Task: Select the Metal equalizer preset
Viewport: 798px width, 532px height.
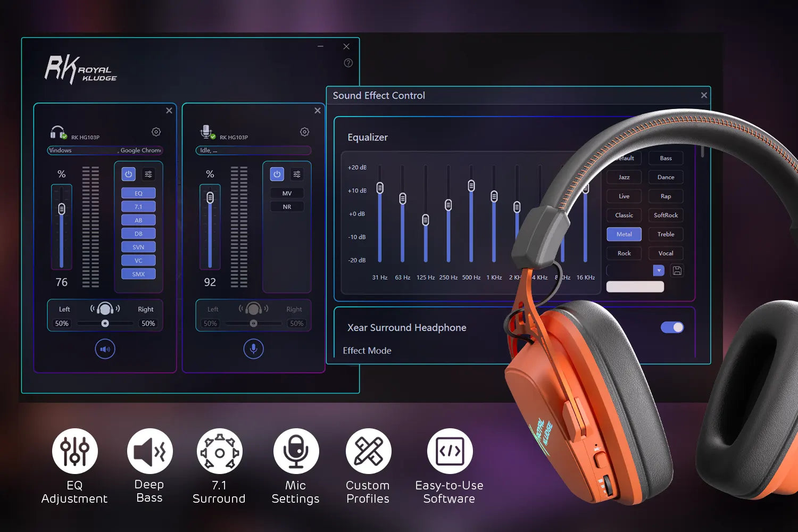Action: 624,234
